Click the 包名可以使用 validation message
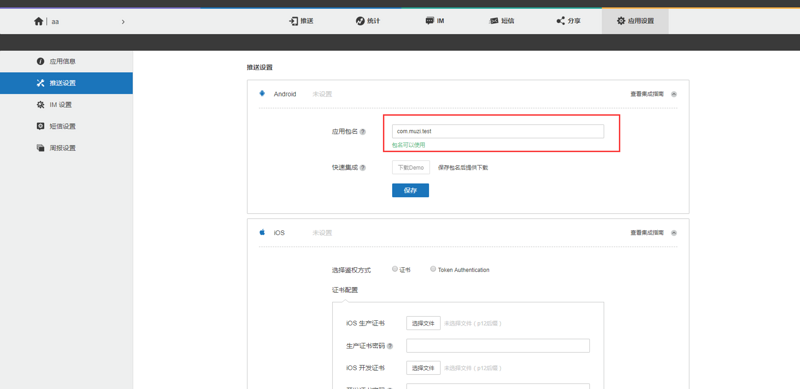 click(x=408, y=145)
